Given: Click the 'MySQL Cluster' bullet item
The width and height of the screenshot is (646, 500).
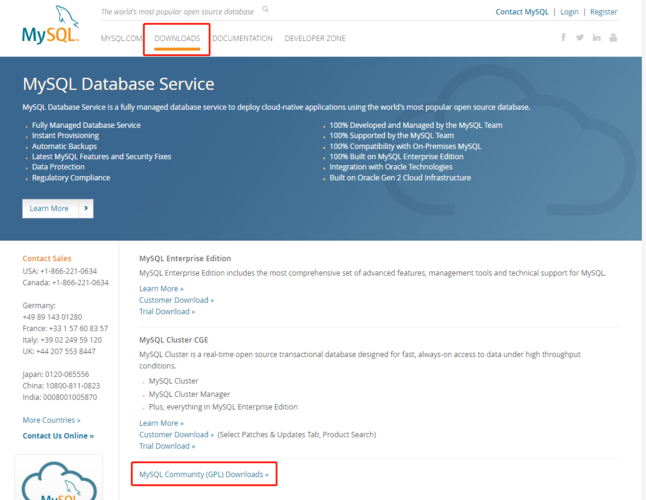Looking at the screenshot, I should click(x=173, y=381).
